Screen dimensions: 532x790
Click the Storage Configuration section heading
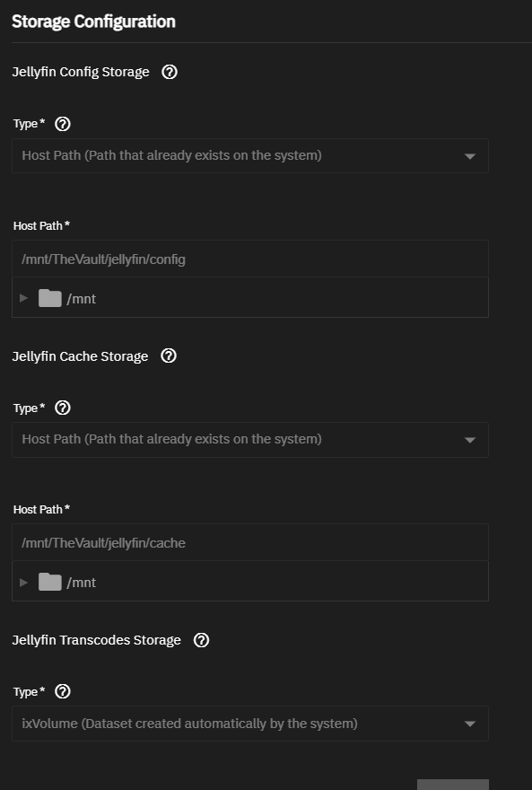pyautogui.click(x=93, y=22)
